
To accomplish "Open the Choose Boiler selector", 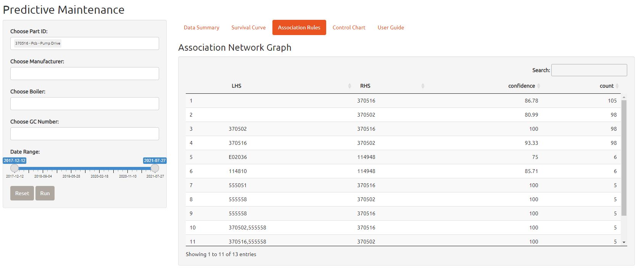I will point(85,104).
